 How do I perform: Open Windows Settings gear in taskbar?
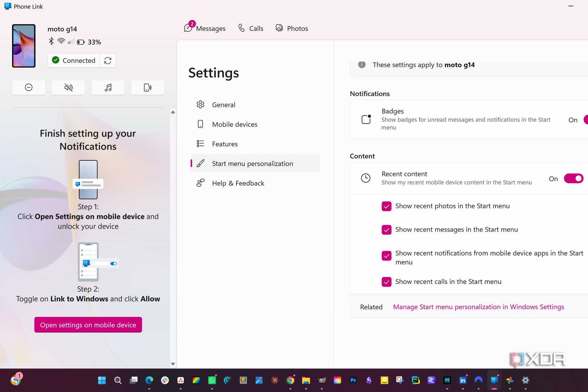(526, 380)
